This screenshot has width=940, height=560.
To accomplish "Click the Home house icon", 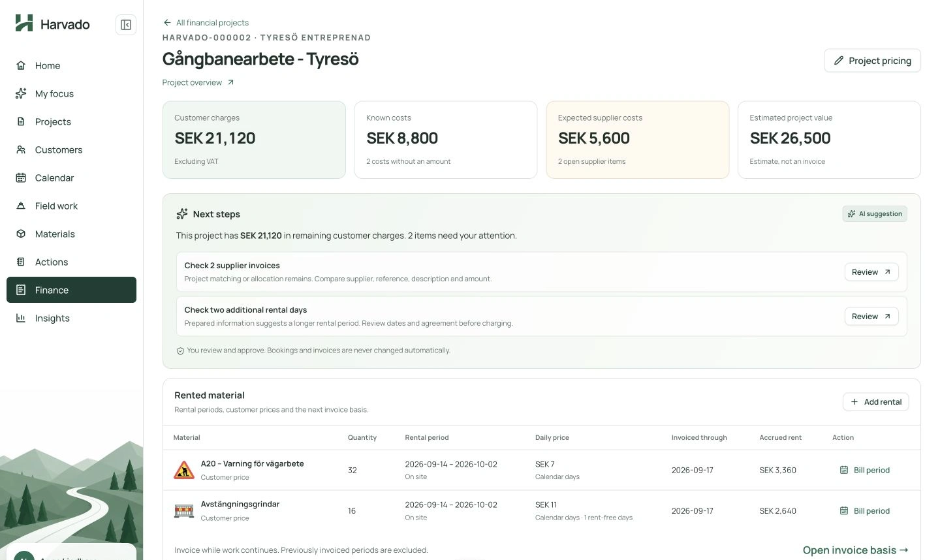I will pos(21,65).
